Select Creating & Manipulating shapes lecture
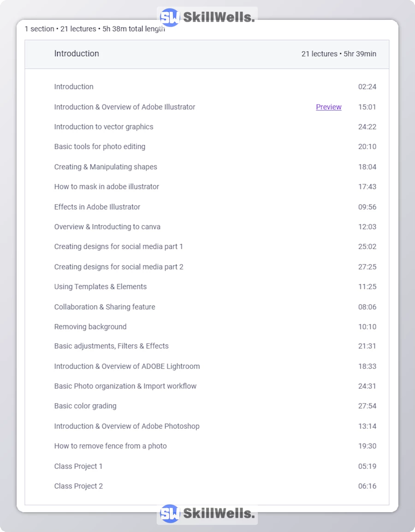This screenshot has height=532, width=415. coord(106,167)
